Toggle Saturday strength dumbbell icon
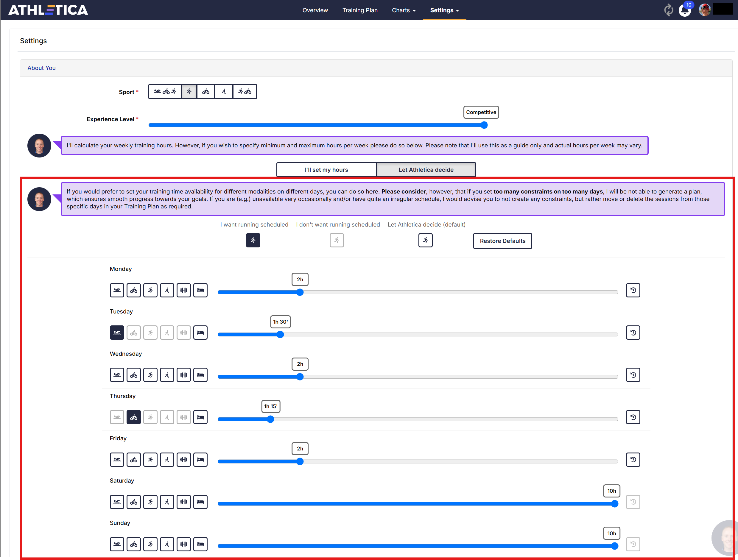738x560 pixels. (x=183, y=502)
